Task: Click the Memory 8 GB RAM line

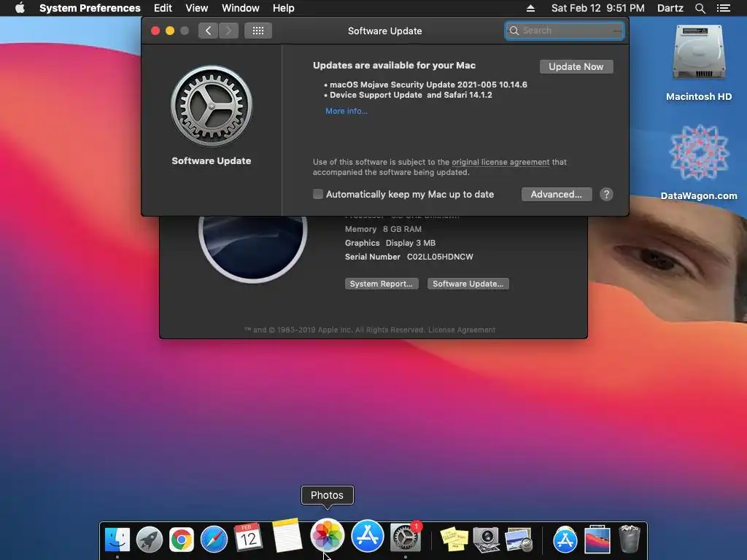Action: coord(383,229)
